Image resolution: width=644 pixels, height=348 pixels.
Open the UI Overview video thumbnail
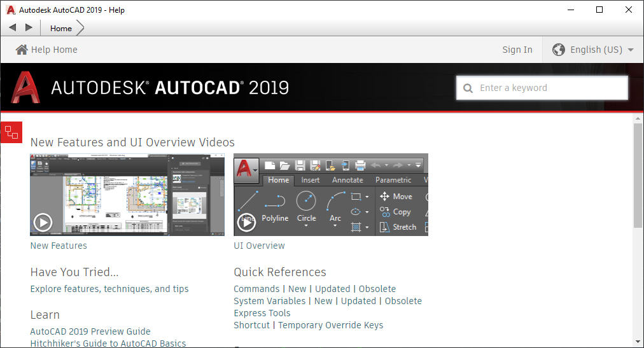point(331,195)
